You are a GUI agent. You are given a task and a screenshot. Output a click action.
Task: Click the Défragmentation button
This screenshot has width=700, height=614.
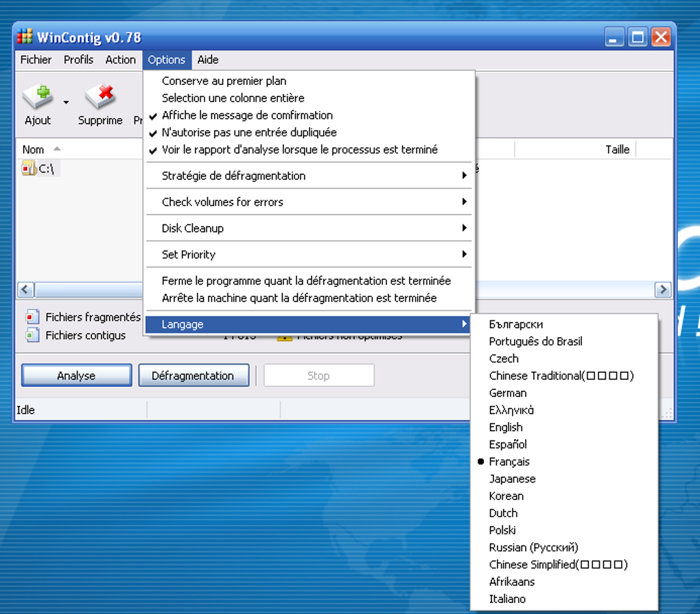pyautogui.click(x=194, y=375)
